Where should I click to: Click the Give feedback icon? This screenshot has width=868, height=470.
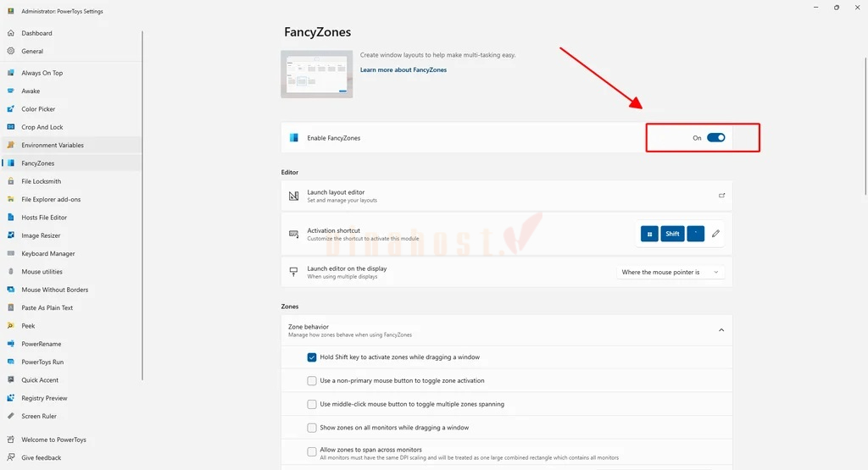[10, 457]
